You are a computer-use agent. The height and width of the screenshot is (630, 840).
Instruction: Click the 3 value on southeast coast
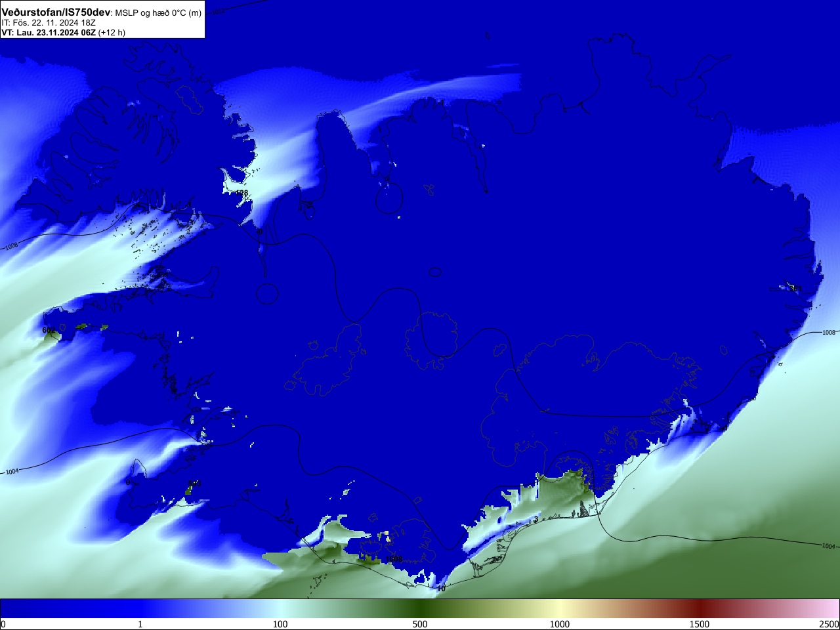coord(535,519)
